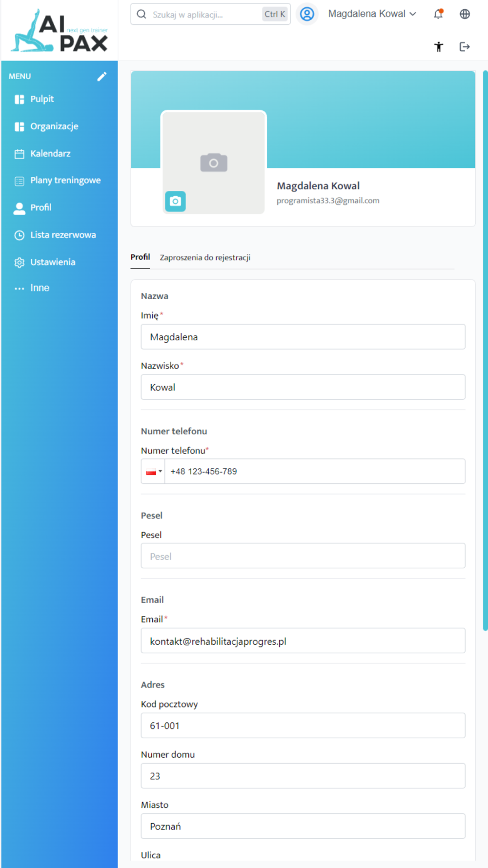Click the MENU label in sidebar
488x868 pixels.
[x=20, y=76]
